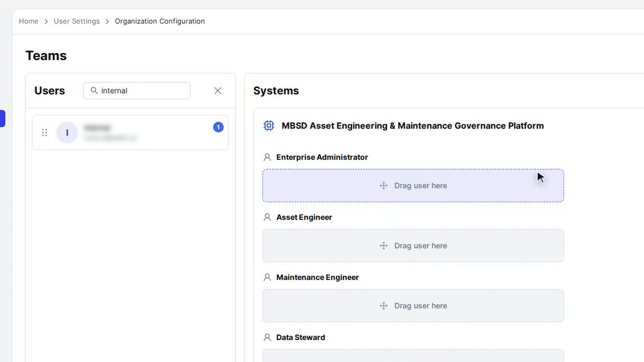Click the chip icon beside the MBSD platform title
This screenshot has width=644, height=362.
(269, 126)
